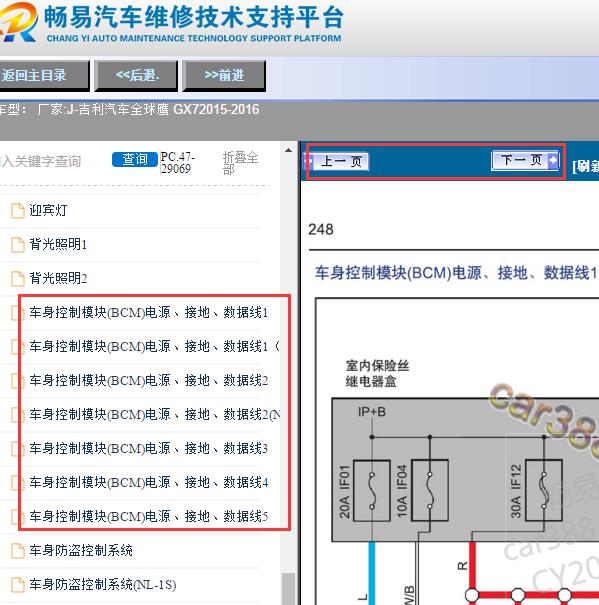The height and width of the screenshot is (605, 599).
Task: Open 车身控制模块(BCM)电源、接地、数据线4 entry
Action: click(149, 482)
